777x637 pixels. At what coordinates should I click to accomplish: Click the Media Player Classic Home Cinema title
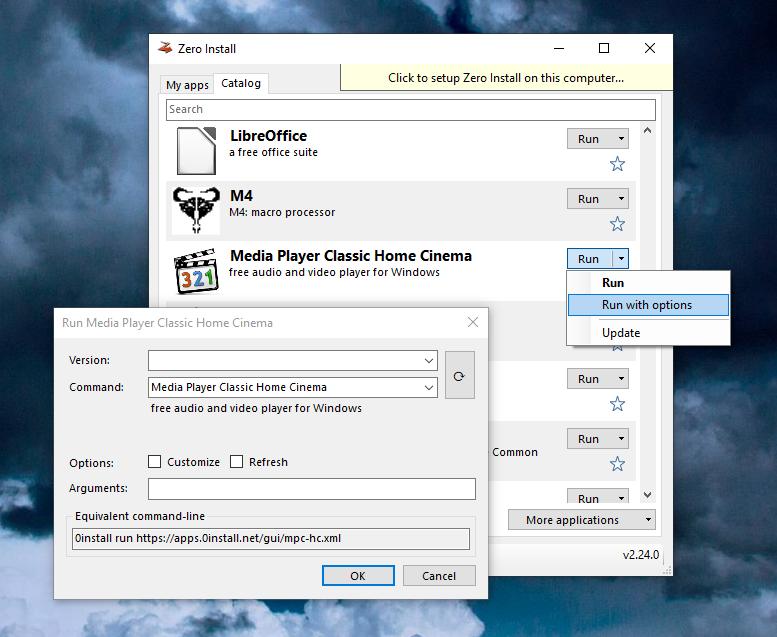click(351, 256)
